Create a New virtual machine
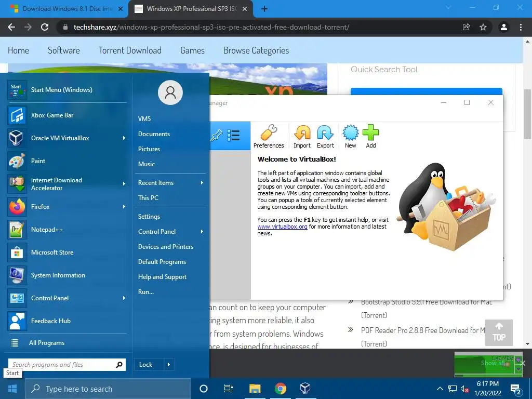The width and height of the screenshot is (532, 399). [x=351, y=137]
